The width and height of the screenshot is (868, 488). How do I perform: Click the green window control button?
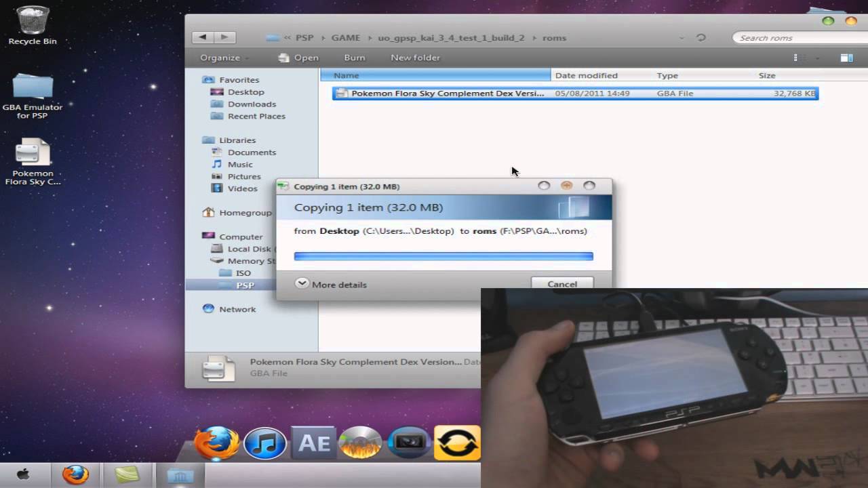(828, 21)
